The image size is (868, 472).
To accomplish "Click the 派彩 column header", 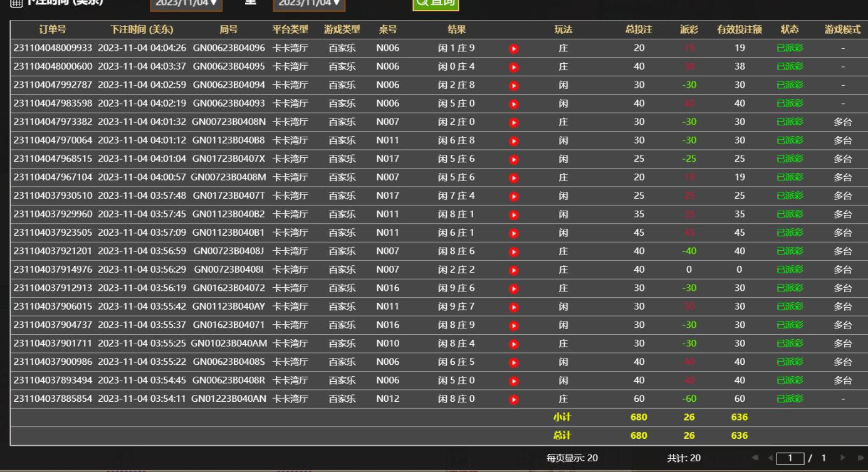I will pos(689,29).
